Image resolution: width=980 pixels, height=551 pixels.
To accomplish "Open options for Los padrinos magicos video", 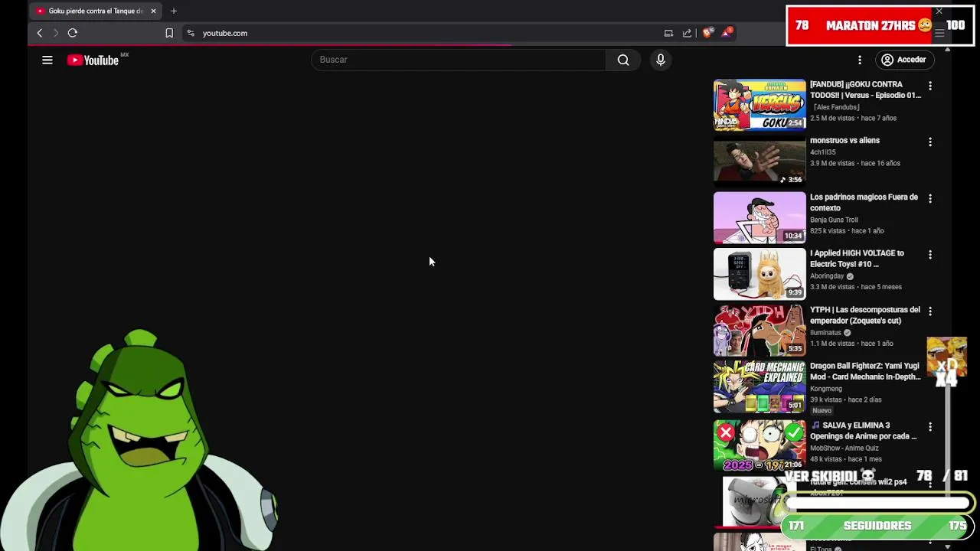I will click(x=930, y=198).
